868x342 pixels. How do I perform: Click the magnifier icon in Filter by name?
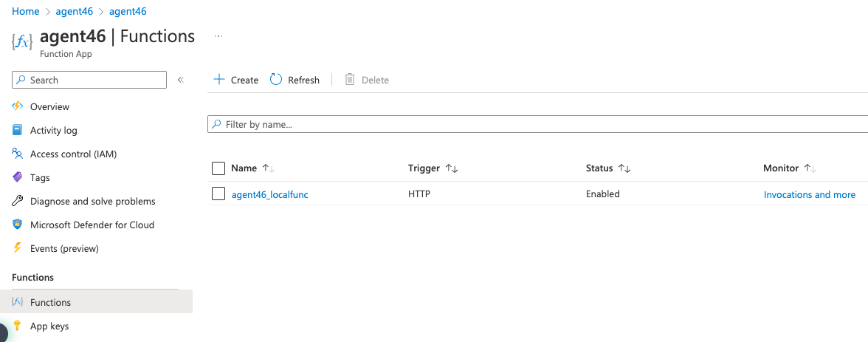pyautogui.click(x=217, y=124)
